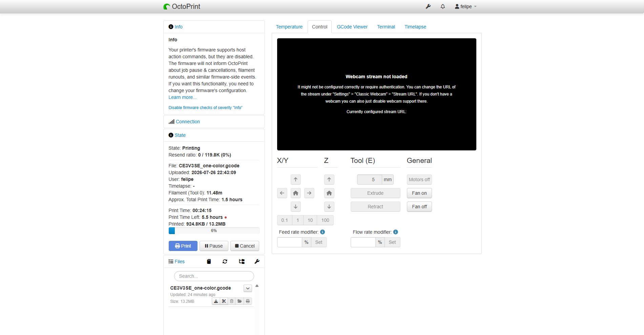Switch to the Temperature tab
The image size is (644, 335).
click(x=289, y=27)
